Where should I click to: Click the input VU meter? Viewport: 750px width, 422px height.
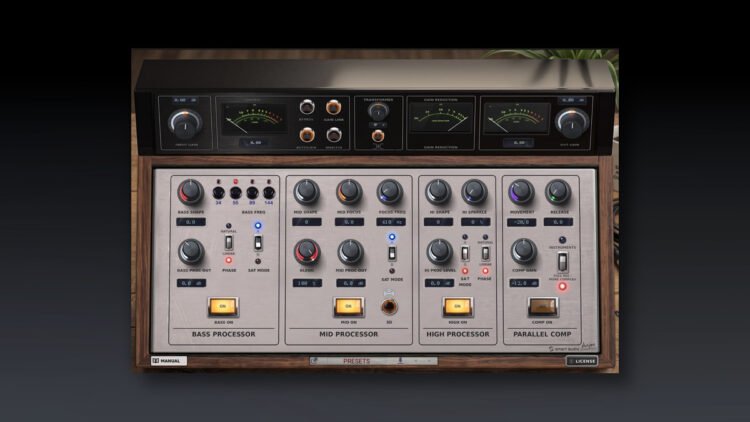[253, 120]
